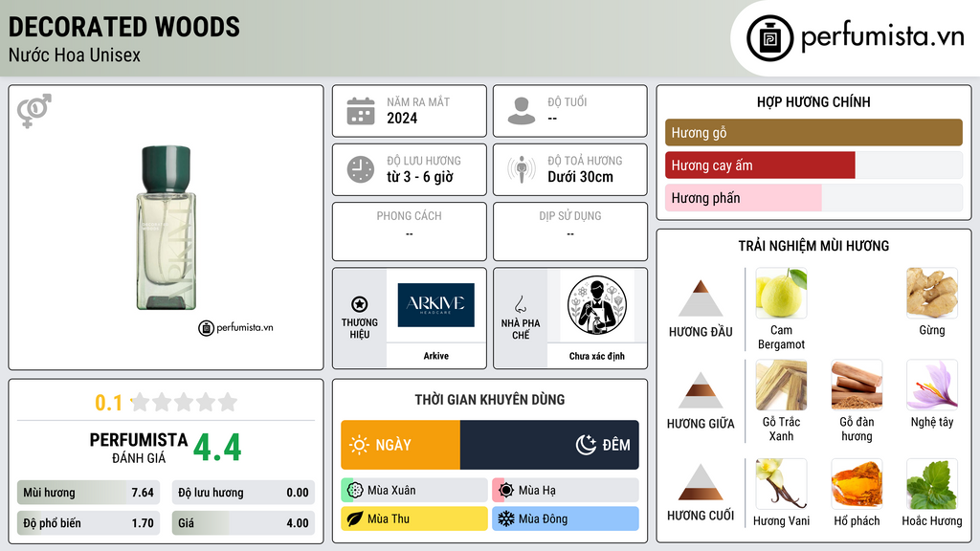Click the Cam Bergamot note image

(781, 294)
